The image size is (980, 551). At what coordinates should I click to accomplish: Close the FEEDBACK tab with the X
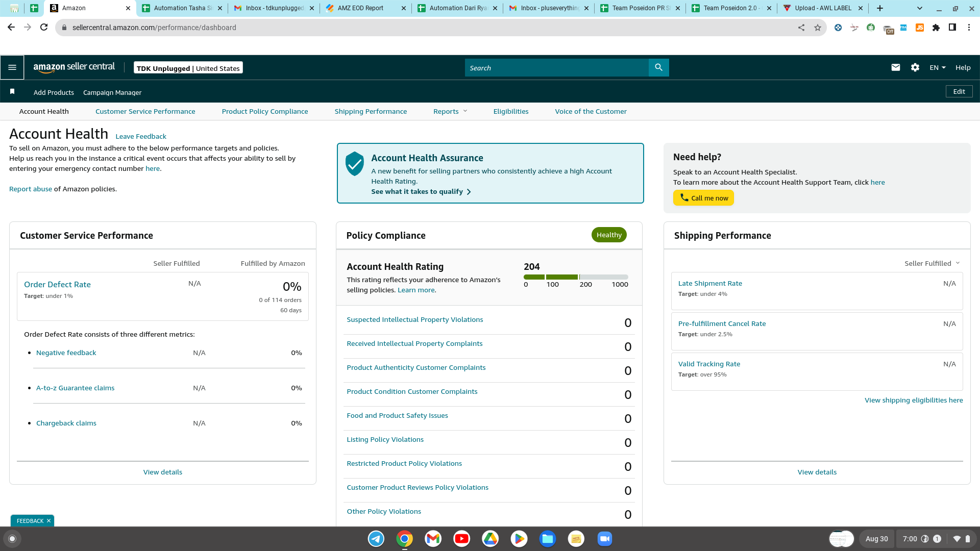(x=48, y=521)
